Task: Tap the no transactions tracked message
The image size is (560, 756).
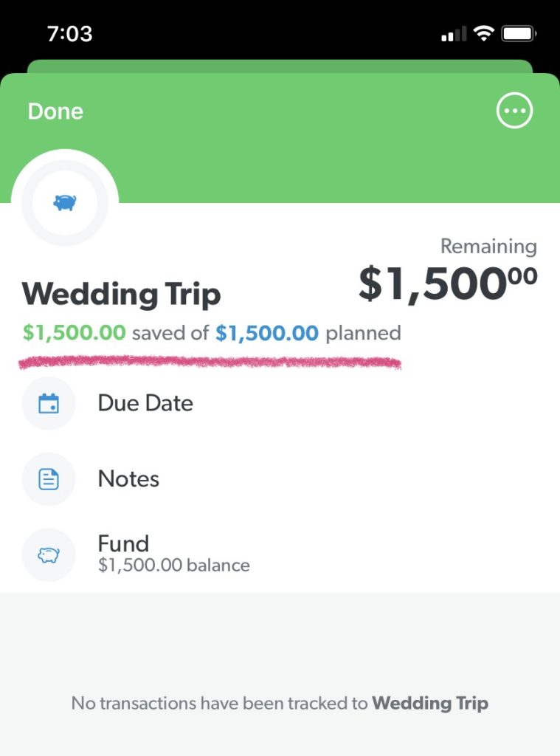Action: click(280, 703)
